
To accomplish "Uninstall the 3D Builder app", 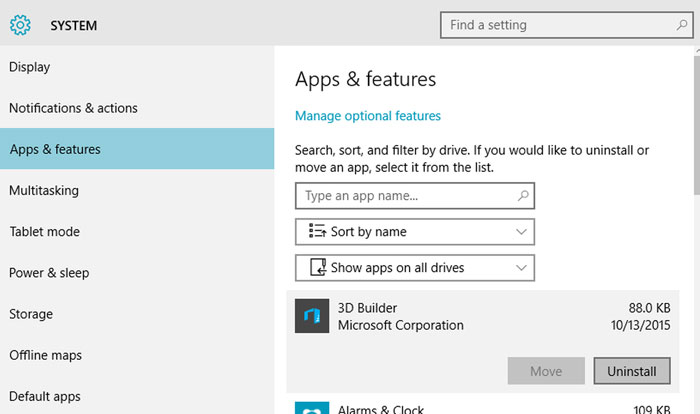I will click(631, 371).
